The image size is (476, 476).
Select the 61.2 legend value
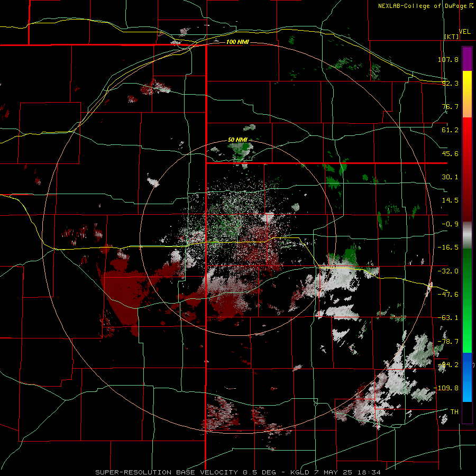pos(450,130)
